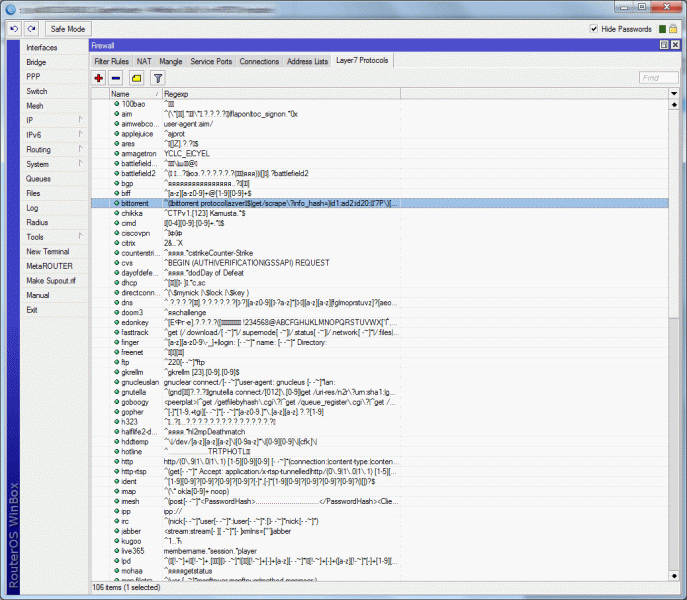The height and width of the screenshot is (600, 687).
Task: Expand the IP submenu
Action: click(80, 120)
